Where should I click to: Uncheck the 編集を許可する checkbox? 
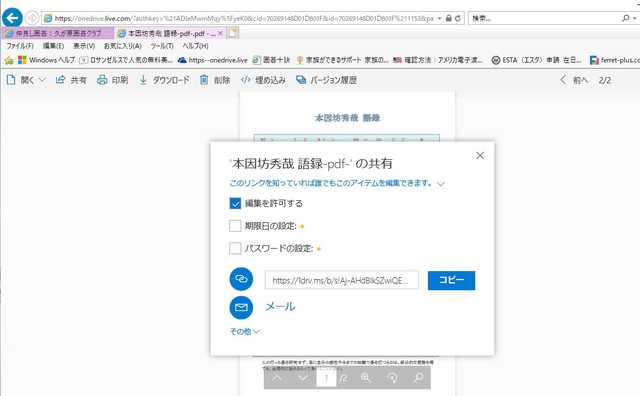pyautogui.click(x=235, y=203)
